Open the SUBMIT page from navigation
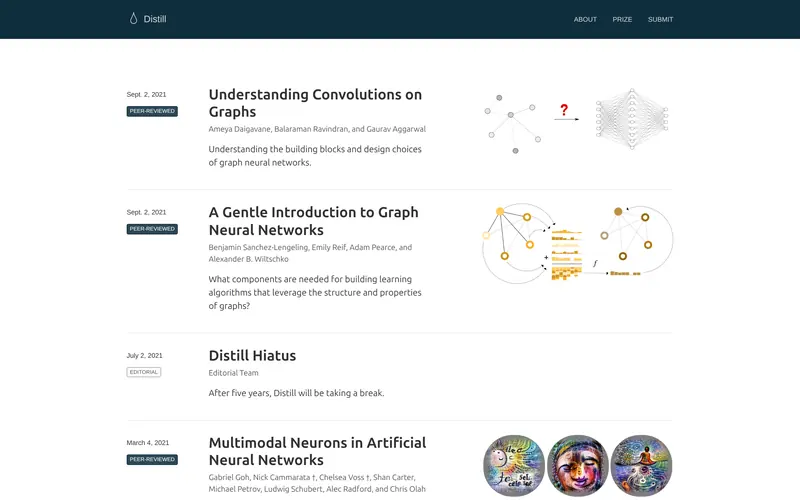 tap(660, 19)
